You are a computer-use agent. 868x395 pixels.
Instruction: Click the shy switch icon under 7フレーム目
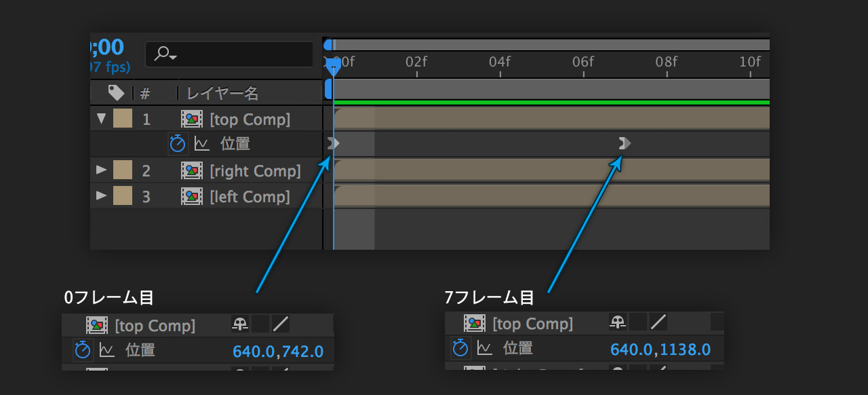617,322
